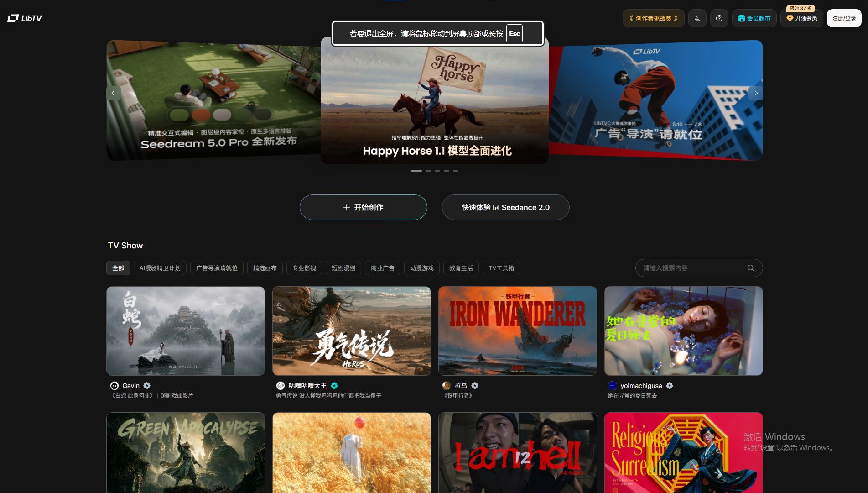Open Gavin's profile name
The width and height of the screenshot is (868, 493).
coord(131,386)
